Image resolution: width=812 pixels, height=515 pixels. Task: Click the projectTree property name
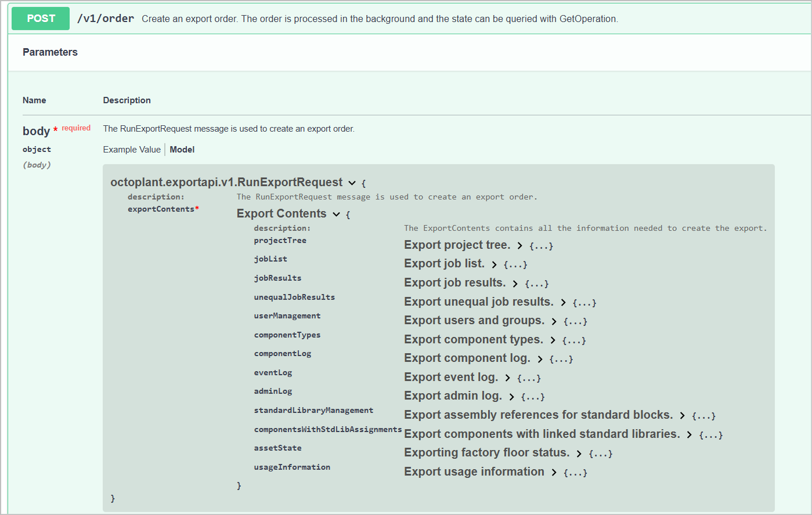280,240
